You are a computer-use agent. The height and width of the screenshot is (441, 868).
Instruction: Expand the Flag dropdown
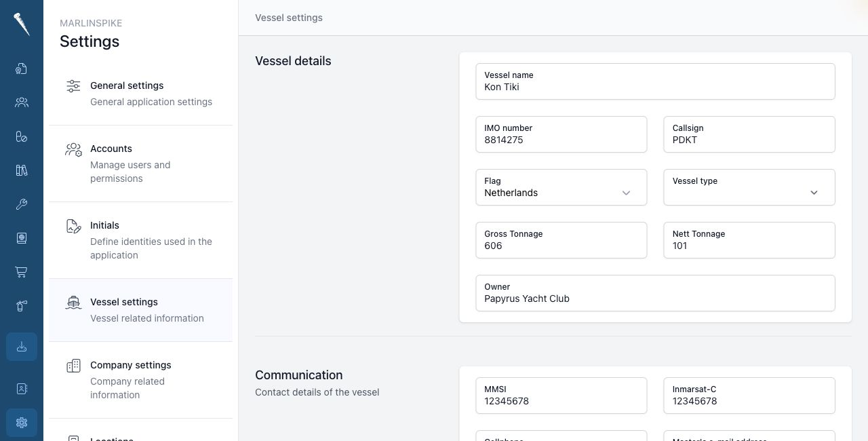tap(561, 187)
